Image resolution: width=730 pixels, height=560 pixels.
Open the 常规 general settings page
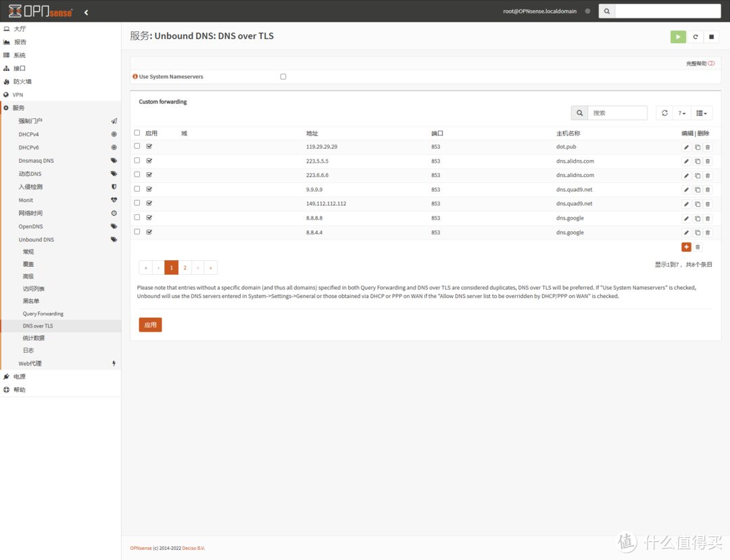[x=28, y=251]
